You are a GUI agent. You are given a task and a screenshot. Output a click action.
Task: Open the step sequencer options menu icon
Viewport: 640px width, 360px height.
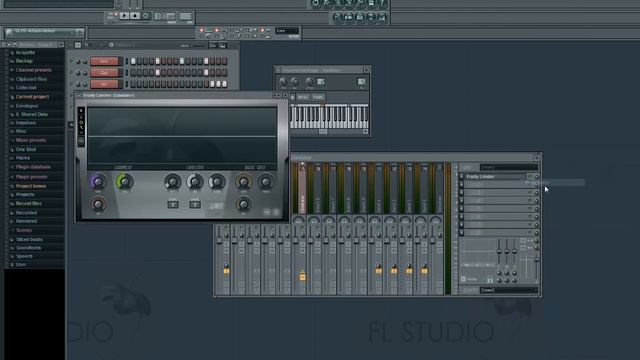coord(78,45)
